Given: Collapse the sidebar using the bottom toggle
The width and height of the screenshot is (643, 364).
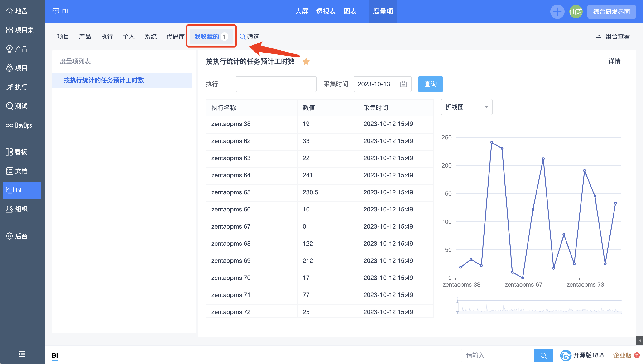Looking at the screenshot, I should [x=21, y=354].
